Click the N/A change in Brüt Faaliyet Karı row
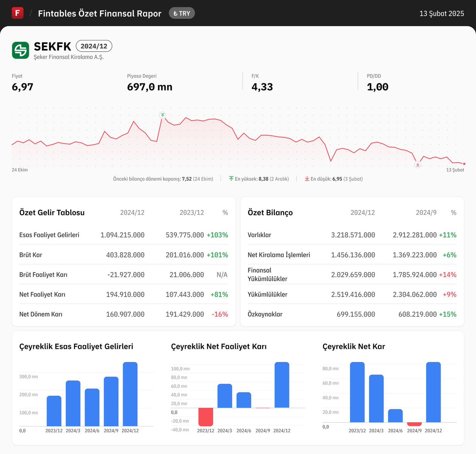 point(222,274)
